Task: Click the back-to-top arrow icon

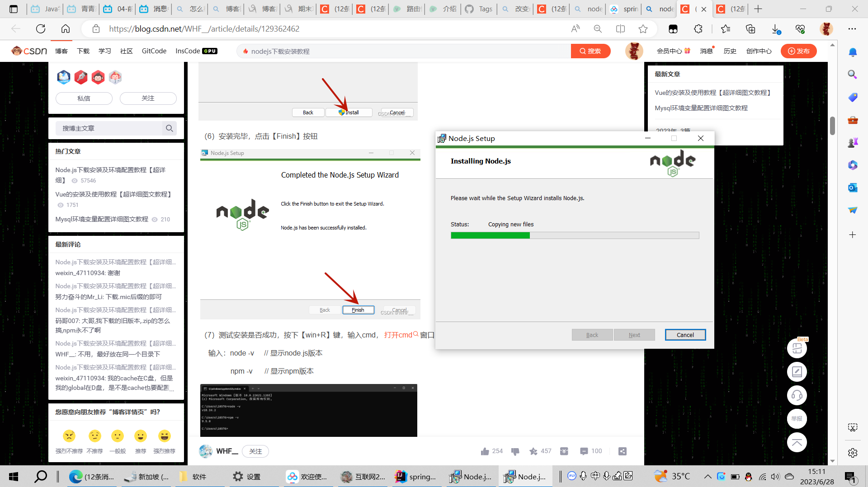Action: coord(797,442)
